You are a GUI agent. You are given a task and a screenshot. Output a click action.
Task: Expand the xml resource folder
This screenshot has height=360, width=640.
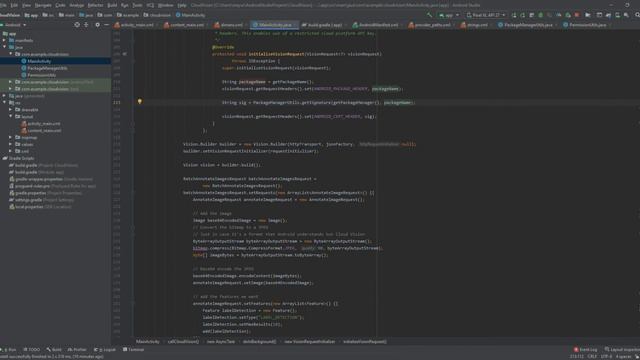[x=11, y=151]
